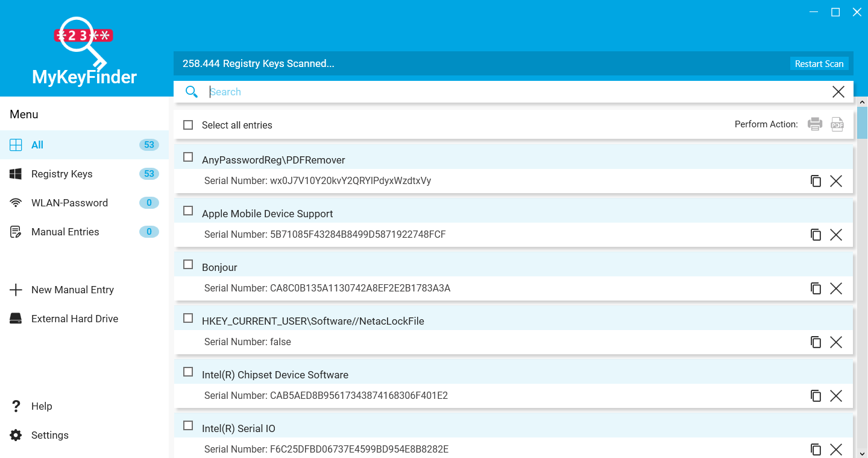Viewport: 868px width, 458px height.
Task: Copy the Bonjour serial number
Action: [816, 288]
